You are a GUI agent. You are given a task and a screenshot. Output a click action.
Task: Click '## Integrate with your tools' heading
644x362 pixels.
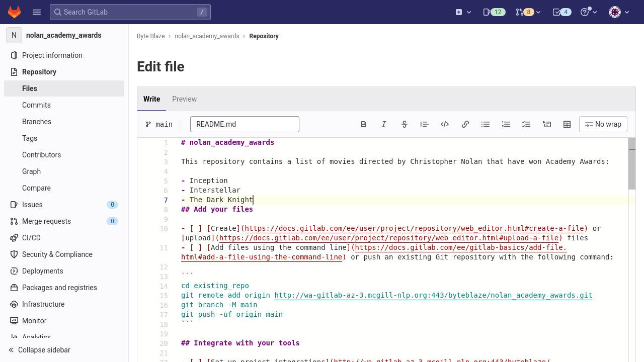click(x=240, y=343)
